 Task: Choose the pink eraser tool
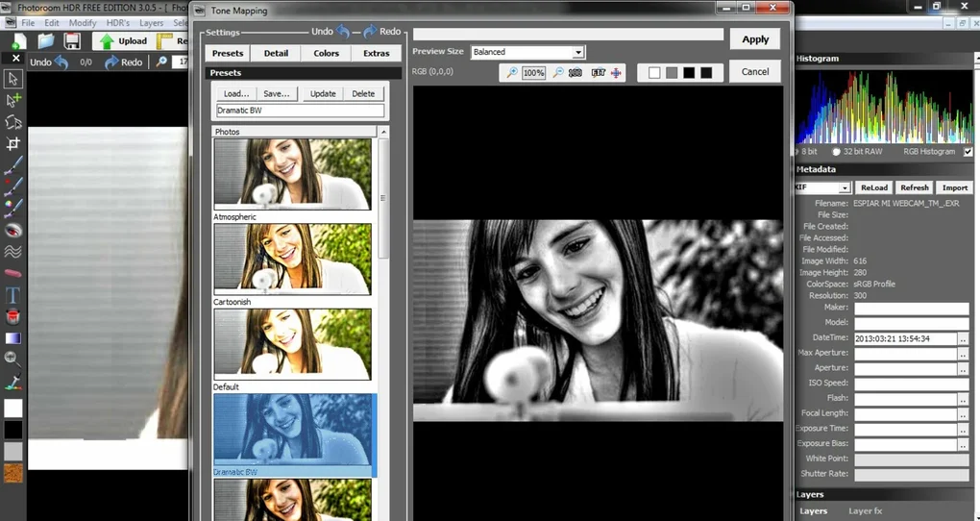coord(13,273)
